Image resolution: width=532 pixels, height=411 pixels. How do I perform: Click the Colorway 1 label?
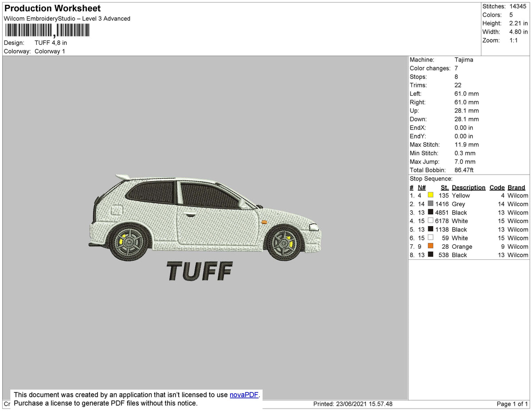[50, 51]
